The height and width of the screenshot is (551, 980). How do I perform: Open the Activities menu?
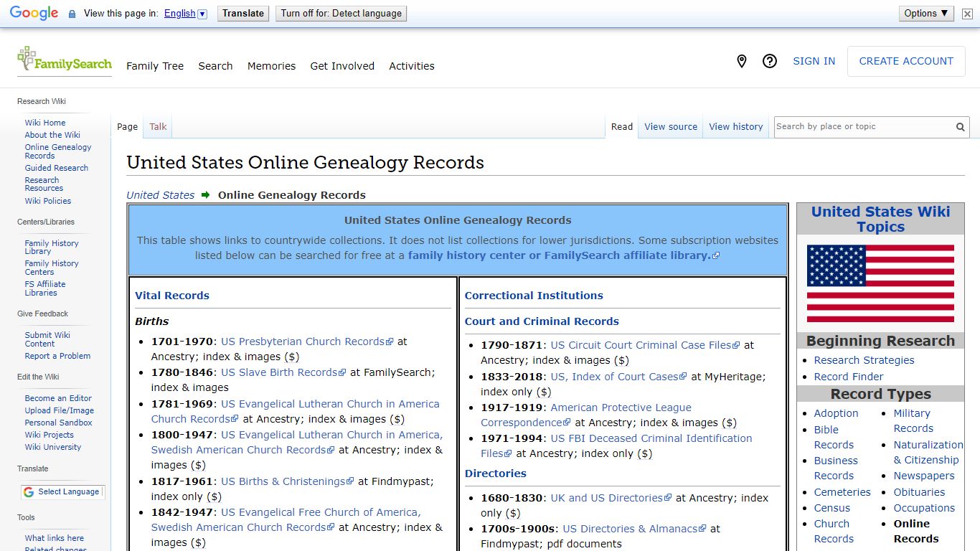[412, 66]
